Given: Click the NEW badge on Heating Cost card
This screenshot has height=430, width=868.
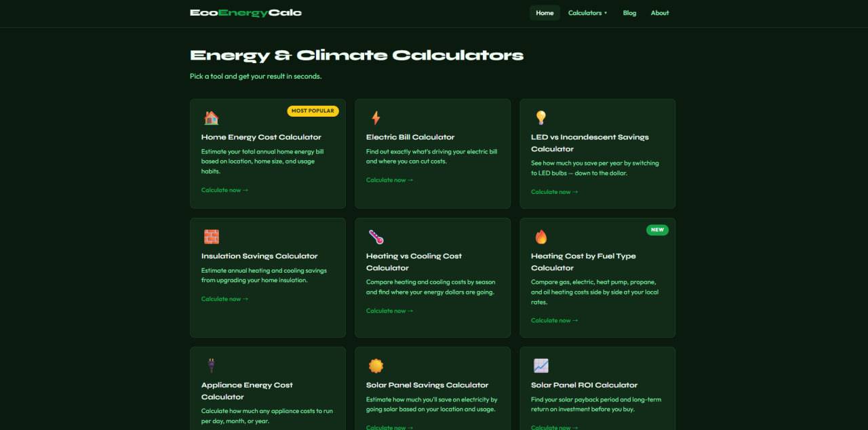Looking at the screenshot, I should point(657,230).
